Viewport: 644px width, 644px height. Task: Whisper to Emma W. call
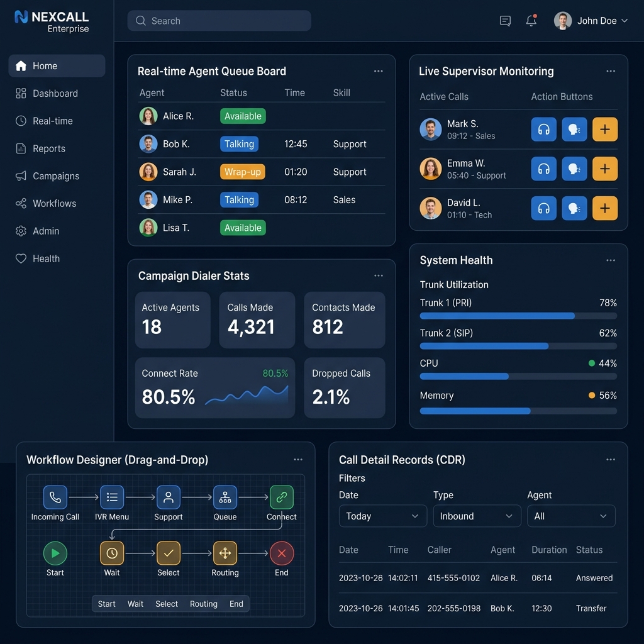tap(574, 169)
